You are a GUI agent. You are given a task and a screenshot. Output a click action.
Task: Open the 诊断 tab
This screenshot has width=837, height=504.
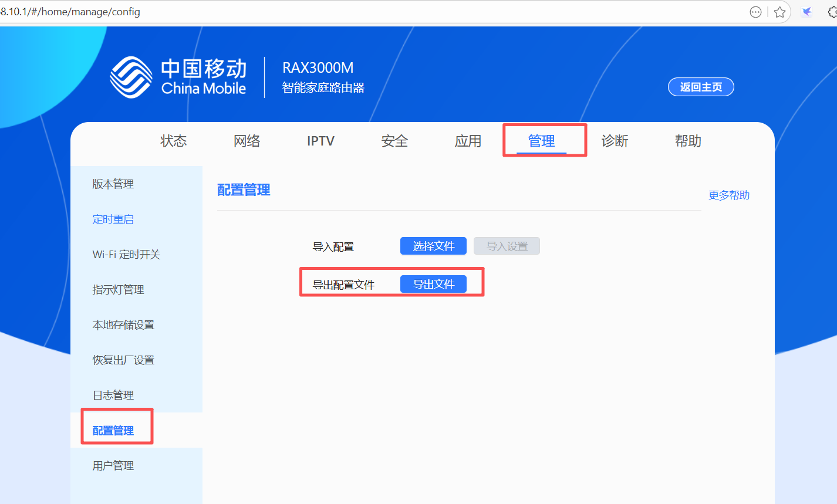pos(615,141)
